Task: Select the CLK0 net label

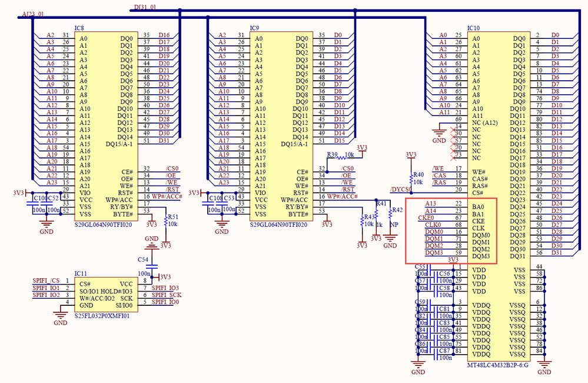Action: pos(433,225)
